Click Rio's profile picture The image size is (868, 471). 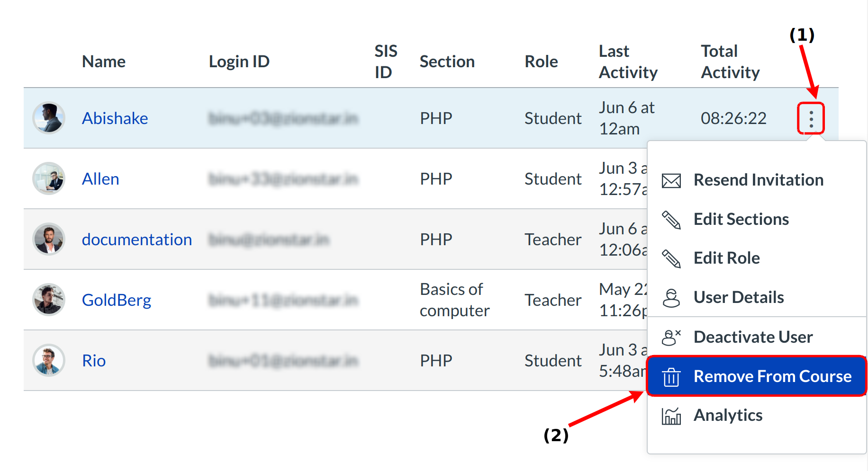pyautogui.click(x=49, y=360)
